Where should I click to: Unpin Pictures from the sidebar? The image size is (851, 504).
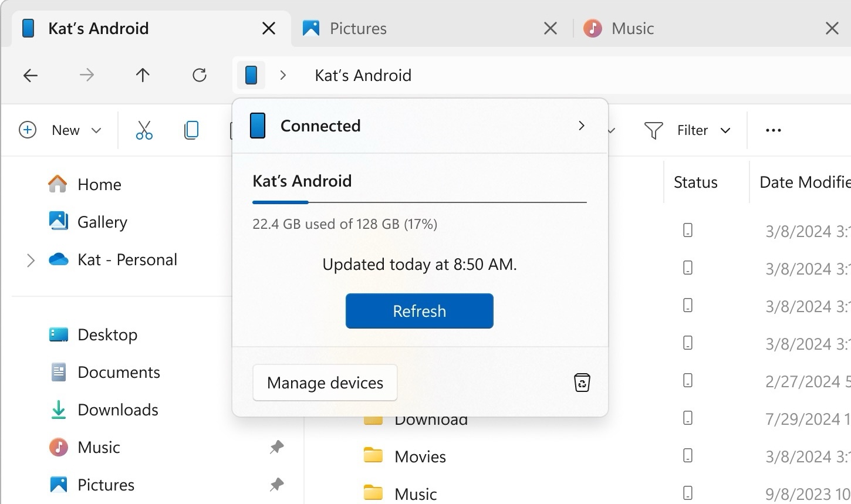tap(276, 485)
